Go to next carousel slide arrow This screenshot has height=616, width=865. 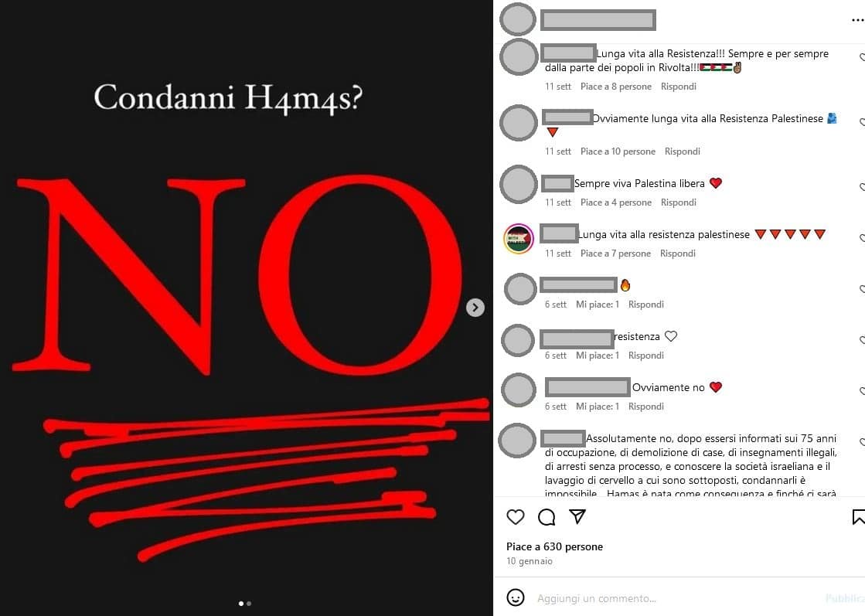475,308
